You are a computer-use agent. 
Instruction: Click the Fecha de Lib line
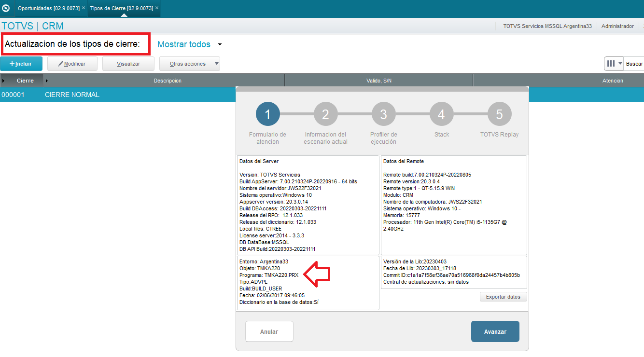pyautogui.click(x=420, y=268)
